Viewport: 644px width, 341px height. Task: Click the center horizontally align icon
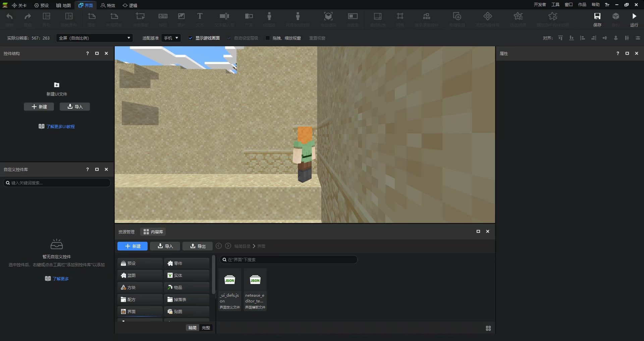pos(605,38)
